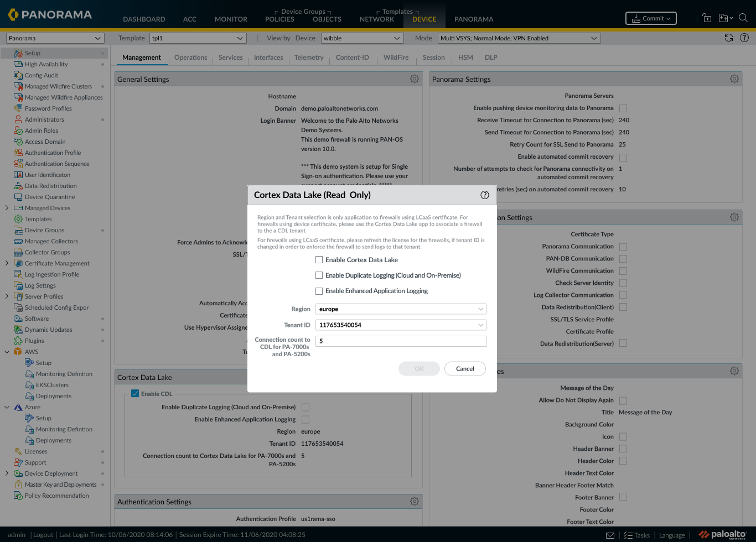Open the MONITOR top menu
The image size is (756, 542).
coord(231,19)
